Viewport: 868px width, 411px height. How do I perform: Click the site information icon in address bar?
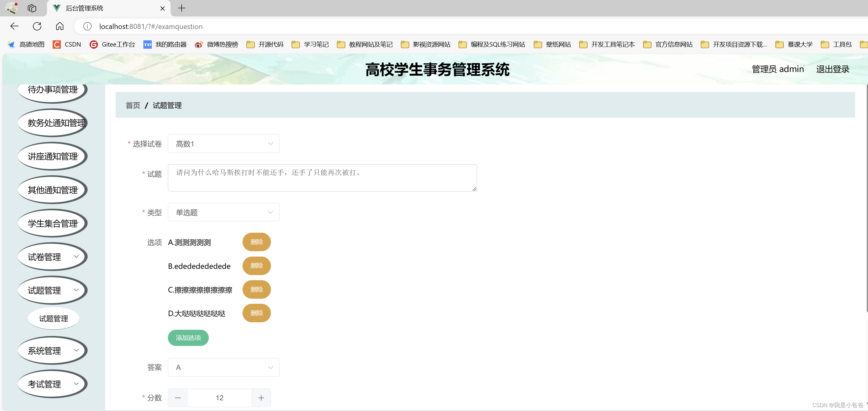point(87,26)
